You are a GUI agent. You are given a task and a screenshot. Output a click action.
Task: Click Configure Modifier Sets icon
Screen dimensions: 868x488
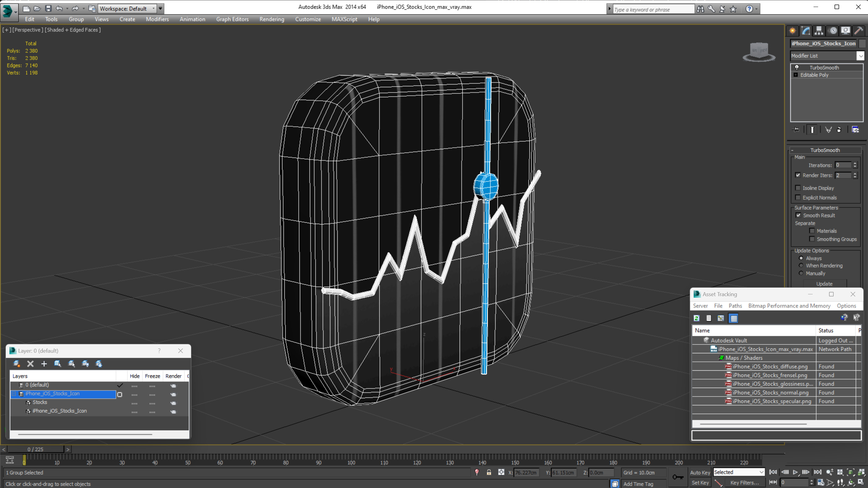click(855, 130)
